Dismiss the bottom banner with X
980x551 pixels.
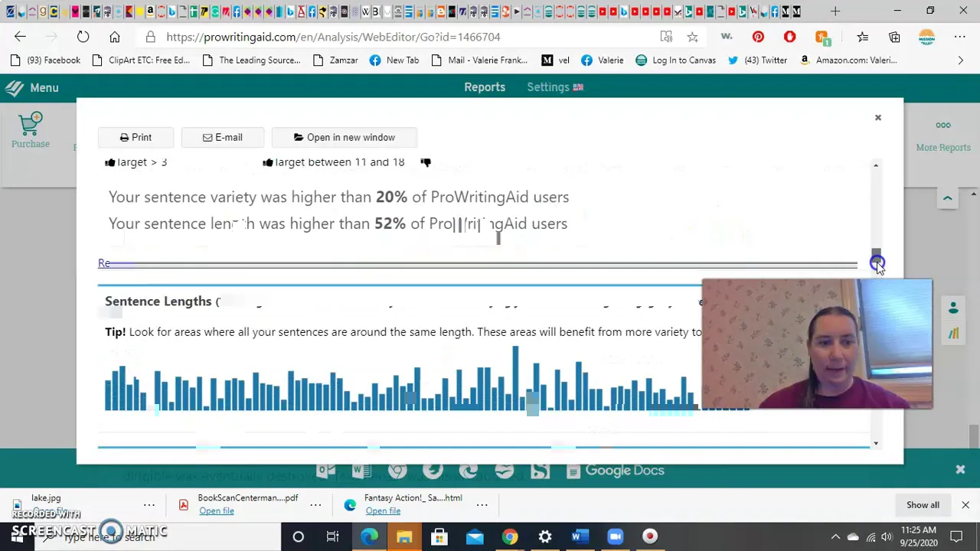pos(960,470)
